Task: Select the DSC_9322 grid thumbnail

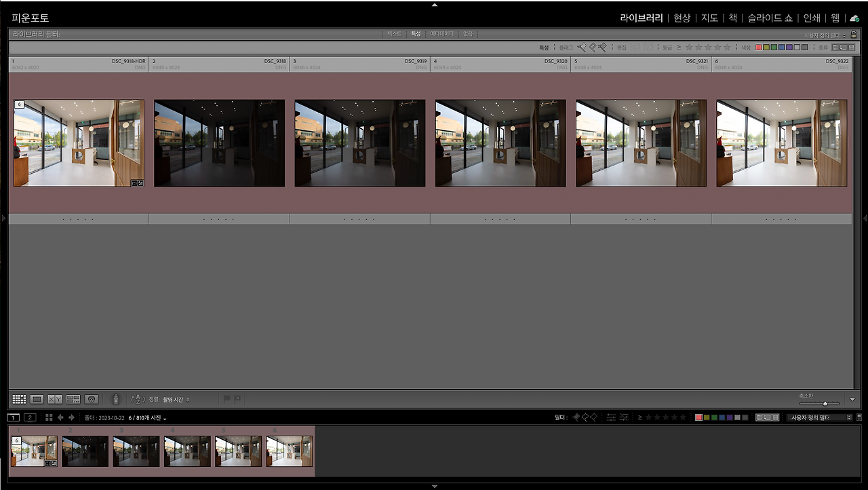Action: coord(782,143)
